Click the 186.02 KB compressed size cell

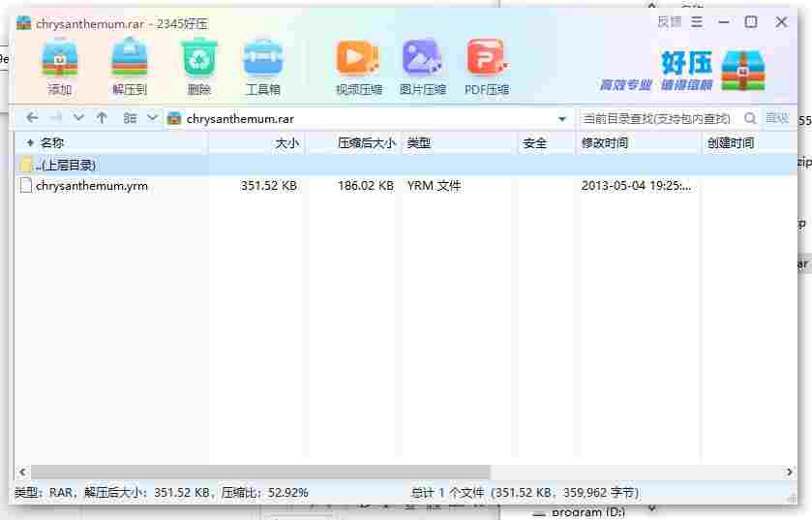tap(366, 185)
